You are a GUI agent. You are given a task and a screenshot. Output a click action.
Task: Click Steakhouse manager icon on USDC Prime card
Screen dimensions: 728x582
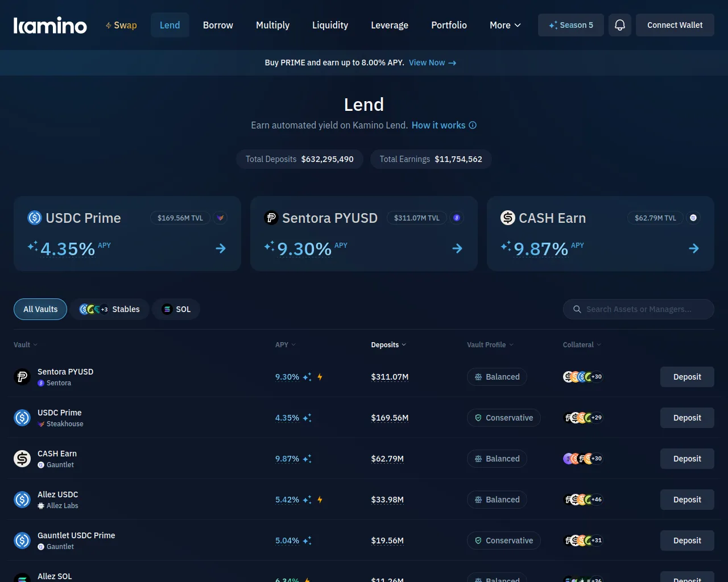click(220, 218)
